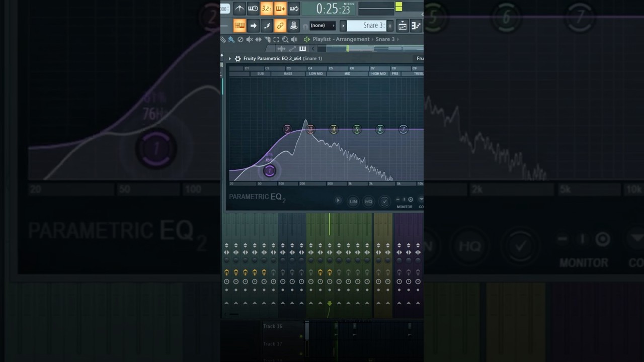Select the Slice tool in Playlist
Viewport: 644px width, 362px height.
point(268,39)
